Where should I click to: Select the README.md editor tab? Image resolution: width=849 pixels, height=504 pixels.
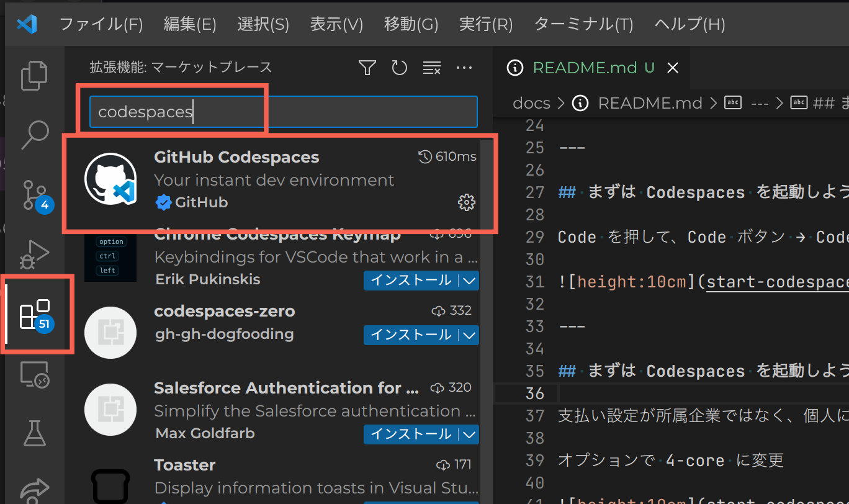[591, 68]
